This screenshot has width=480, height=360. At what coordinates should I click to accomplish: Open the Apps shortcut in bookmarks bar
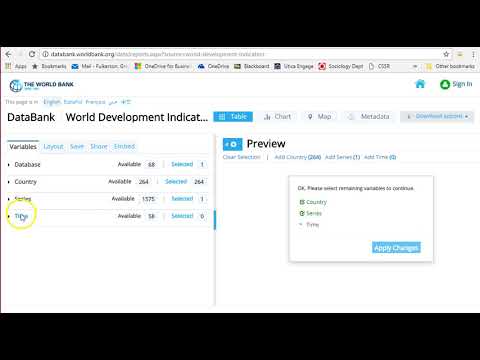(16, 66)
